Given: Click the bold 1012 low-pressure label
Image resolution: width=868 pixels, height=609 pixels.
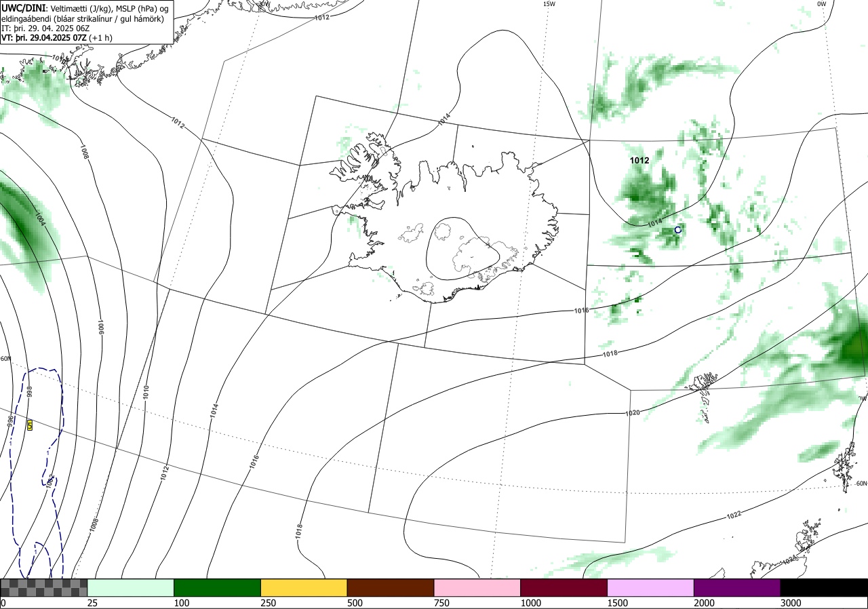Looking at the screenshot, I should pos(639,161).
